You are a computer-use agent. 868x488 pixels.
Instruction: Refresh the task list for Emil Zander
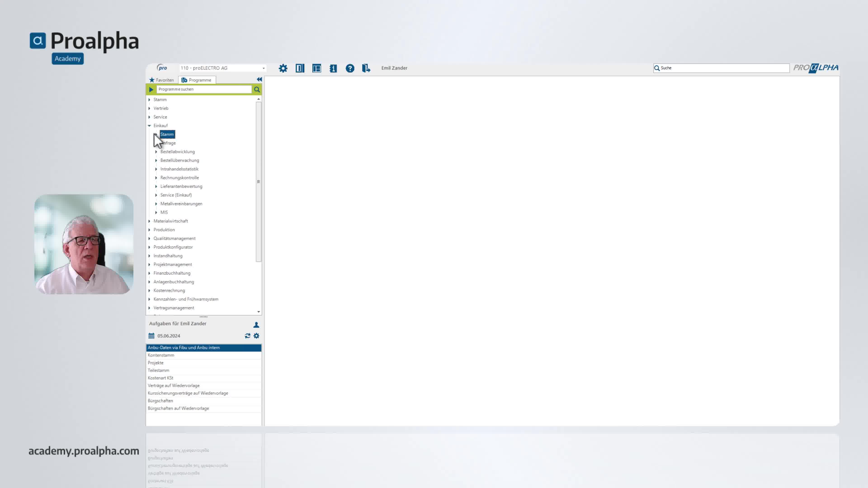(248, 336)
